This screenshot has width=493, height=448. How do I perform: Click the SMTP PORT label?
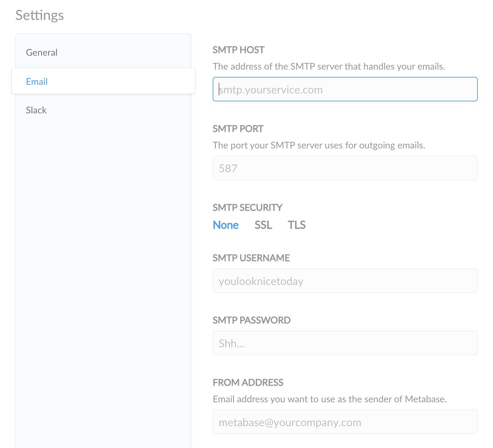238,129
